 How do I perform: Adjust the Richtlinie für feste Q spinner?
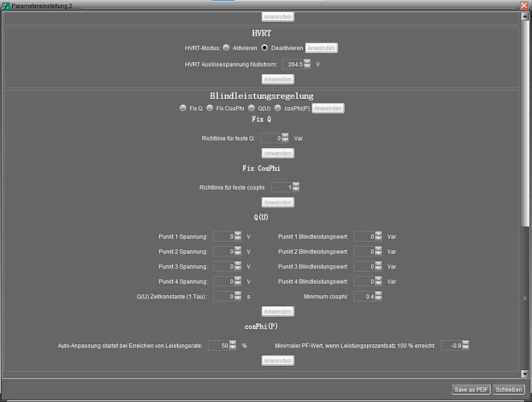[x=285, y=138]
